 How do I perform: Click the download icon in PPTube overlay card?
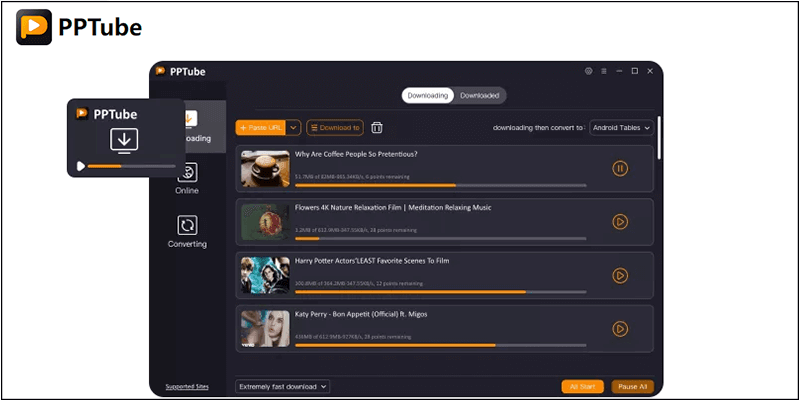click(x=123, y=139)
